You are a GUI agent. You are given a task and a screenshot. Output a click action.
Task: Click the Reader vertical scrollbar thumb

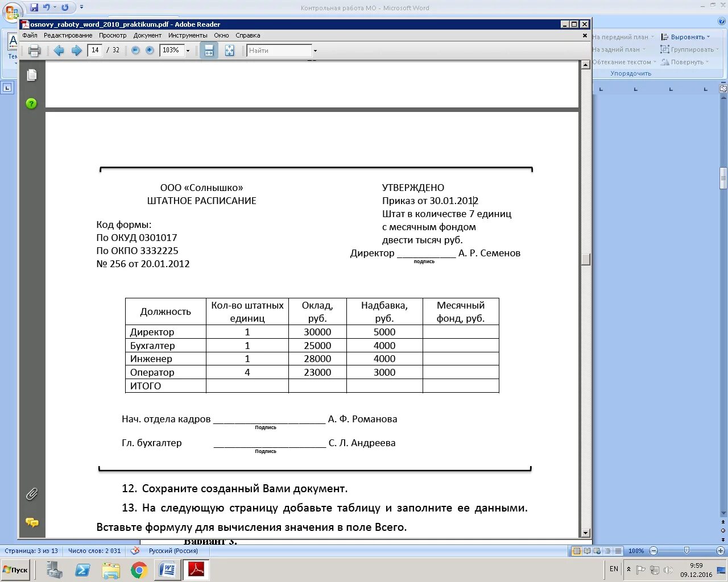[x=585, y=259]
